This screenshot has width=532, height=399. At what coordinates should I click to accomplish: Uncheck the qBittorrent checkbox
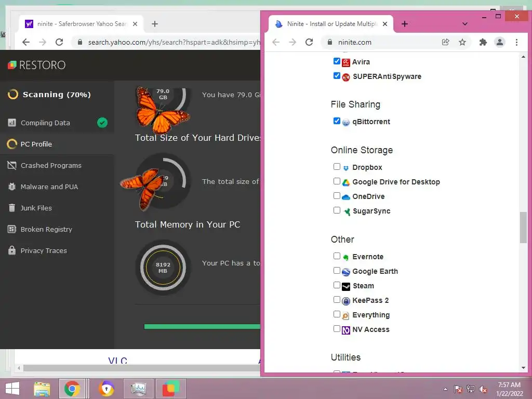click(337, 121)
